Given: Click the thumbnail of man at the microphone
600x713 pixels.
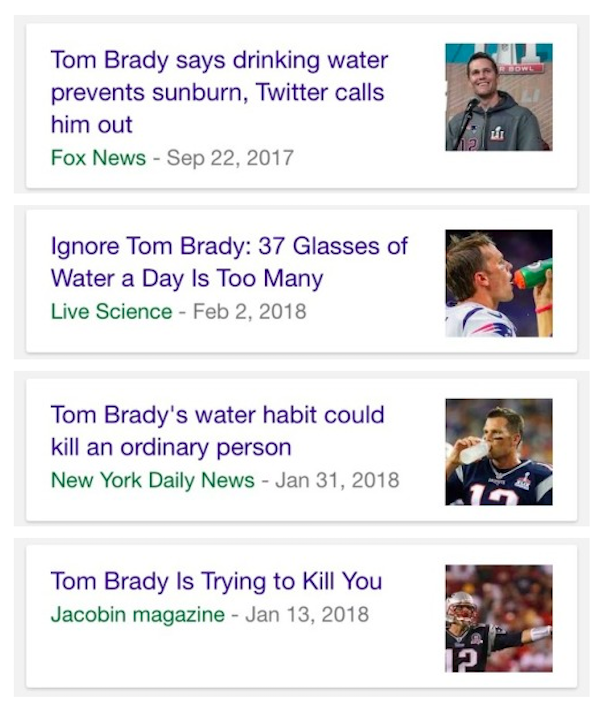Looking at the screenshot, I should point(498,97).
